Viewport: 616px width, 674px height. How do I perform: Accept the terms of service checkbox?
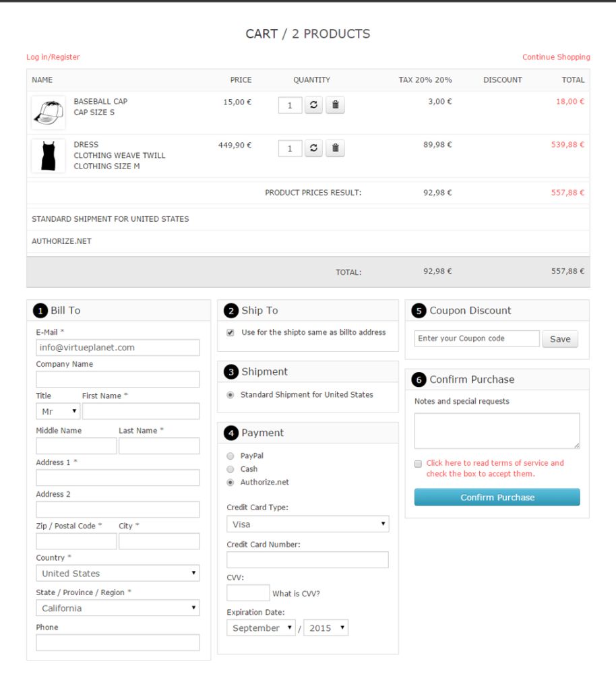pos(418,464)
